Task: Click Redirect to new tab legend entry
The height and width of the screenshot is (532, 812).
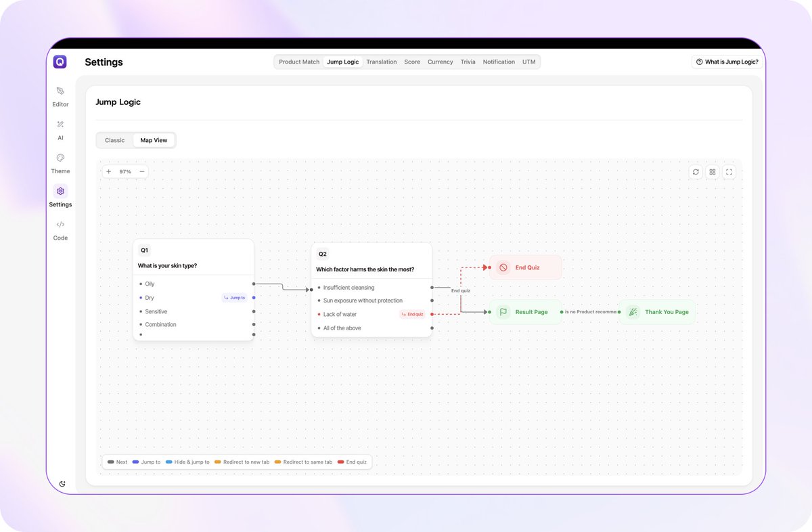Action: click(x=242, y=462)
